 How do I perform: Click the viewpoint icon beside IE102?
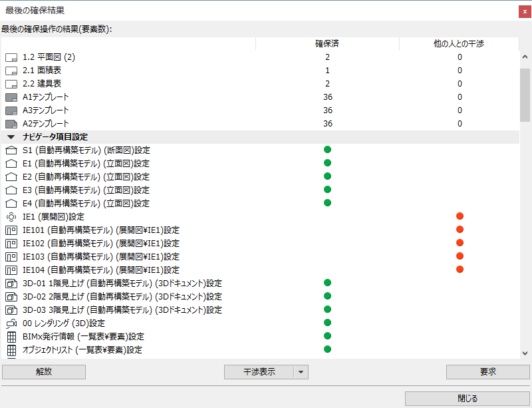pyautogui.click(x=11, y=243)
